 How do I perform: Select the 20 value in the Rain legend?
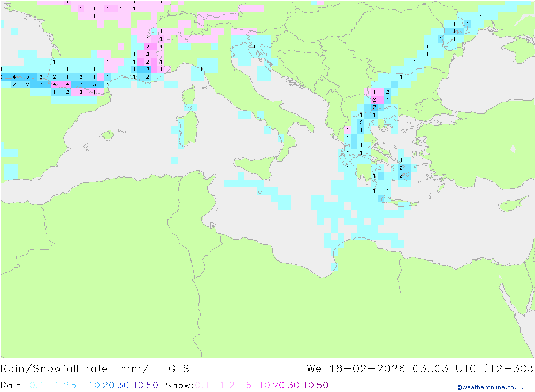(109, 385)
